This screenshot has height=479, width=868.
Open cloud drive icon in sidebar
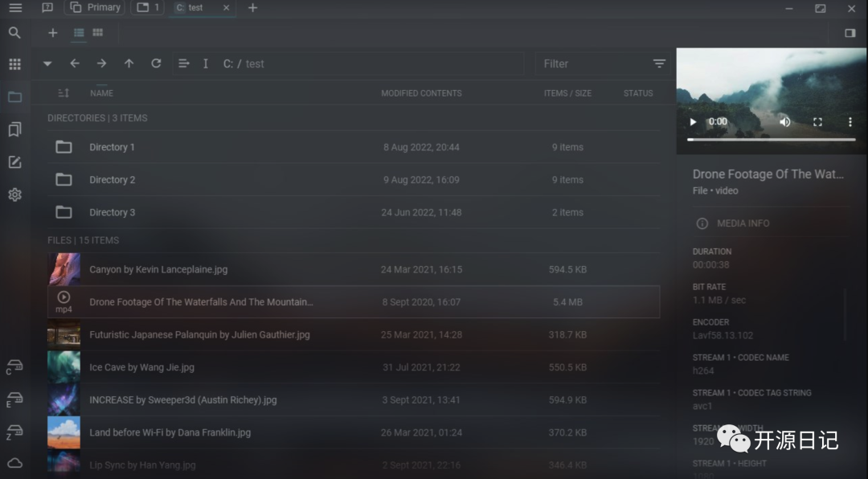click(15, 463)
